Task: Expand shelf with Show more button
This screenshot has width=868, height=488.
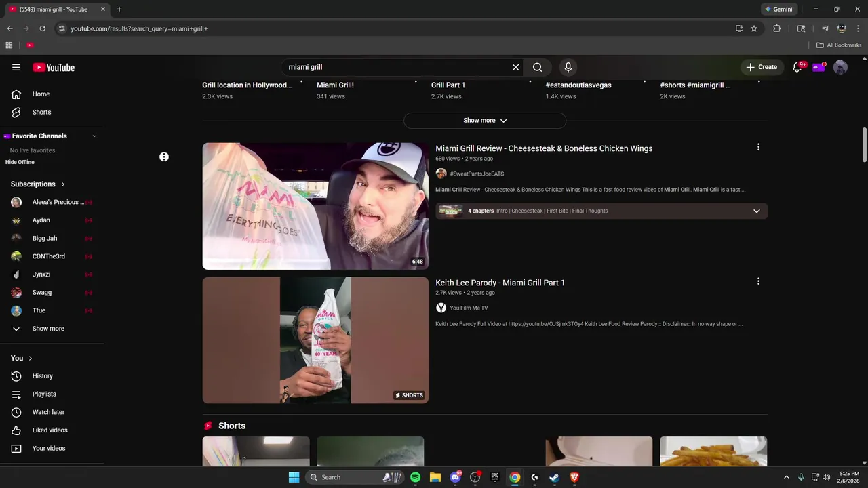Action: coord(485,121)
